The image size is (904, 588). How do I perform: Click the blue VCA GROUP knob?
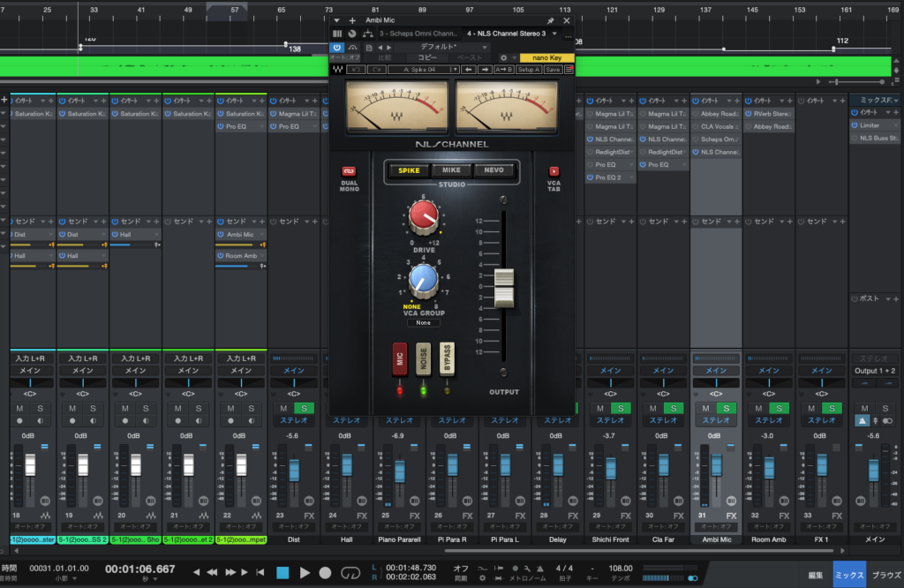pos(424,279)
